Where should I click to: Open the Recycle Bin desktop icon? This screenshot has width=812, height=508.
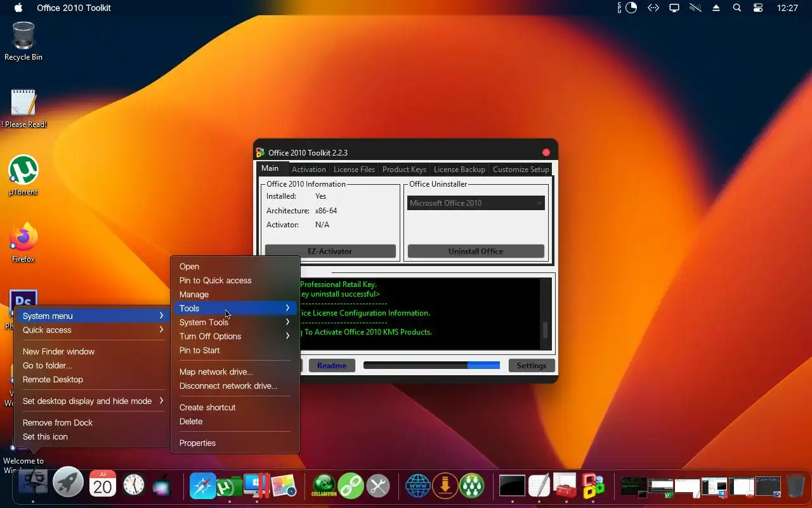pos(23,36)
